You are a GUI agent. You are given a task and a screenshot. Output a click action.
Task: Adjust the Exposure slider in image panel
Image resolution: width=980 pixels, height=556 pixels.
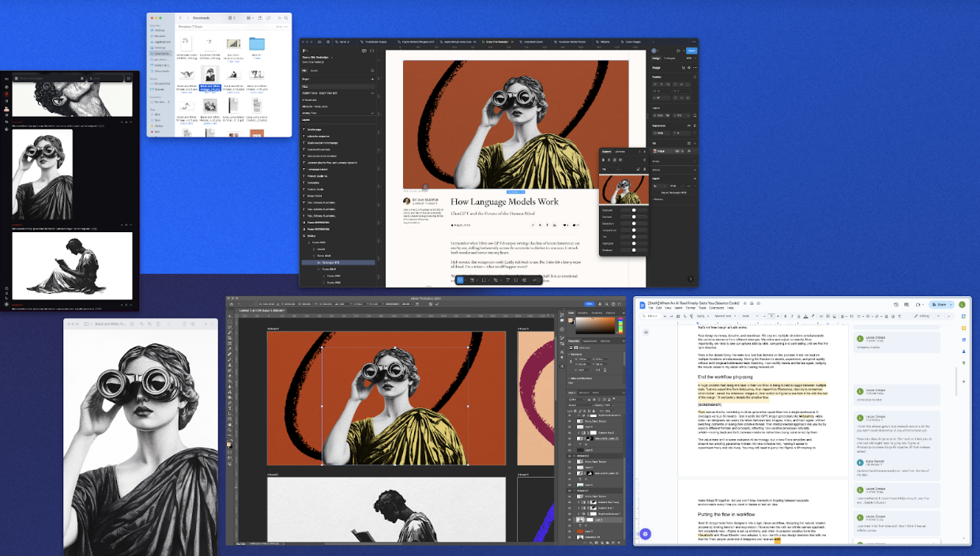[633, 211]
